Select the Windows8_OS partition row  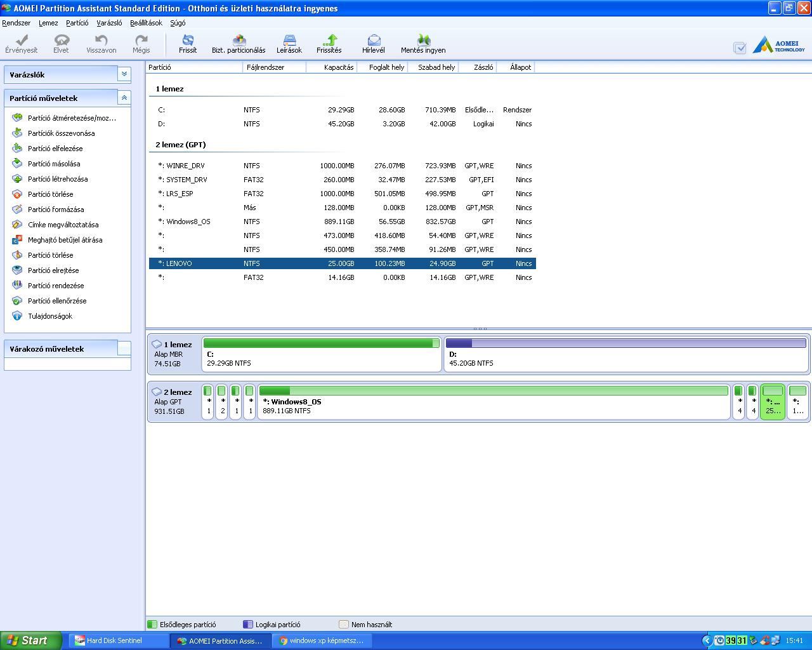(343, 222)
